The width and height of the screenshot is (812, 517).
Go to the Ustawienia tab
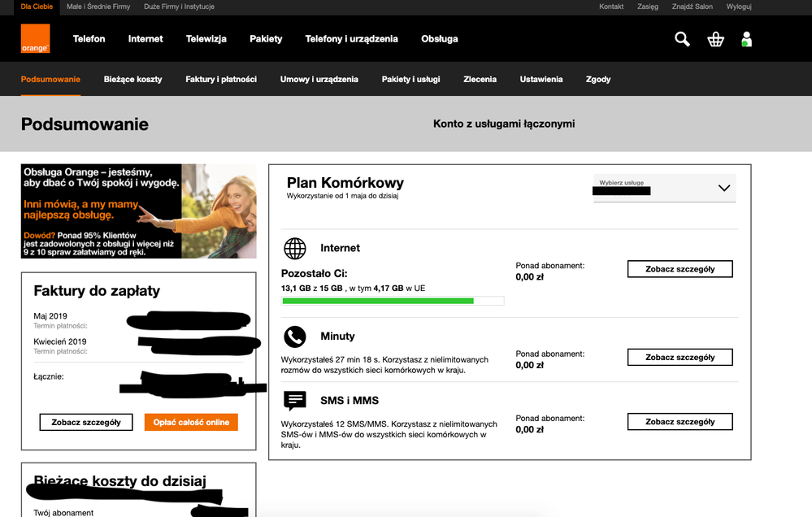541,80
